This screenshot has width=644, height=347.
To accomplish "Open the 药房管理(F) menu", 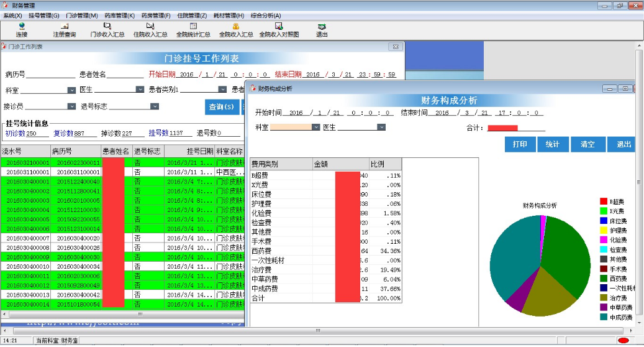I will pos(156,16).
